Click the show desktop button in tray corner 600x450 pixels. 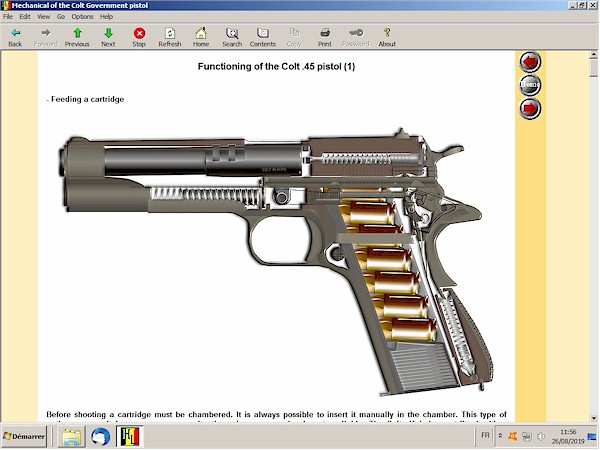(592, 437)
